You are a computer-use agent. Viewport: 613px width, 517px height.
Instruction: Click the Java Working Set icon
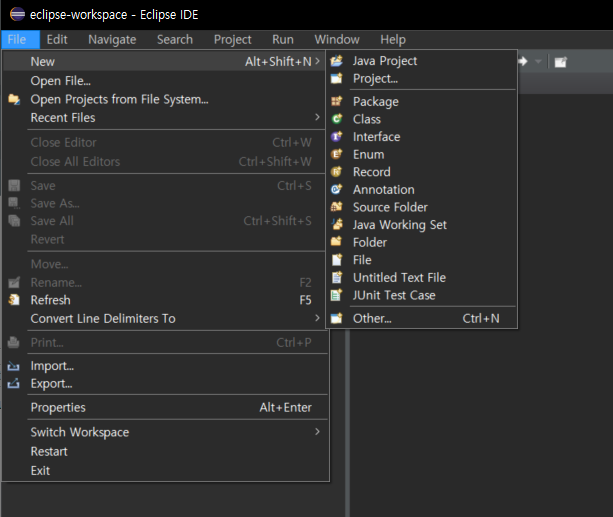[x=337, y=224]
